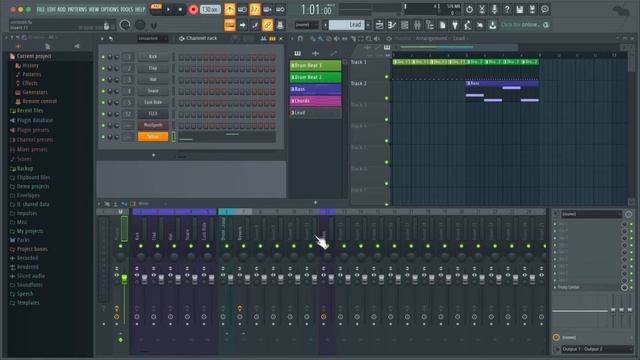Click the question mark help icon
The width and height of the screenshot is (640, 360).
pyautogui.click(x=507, y=9)
